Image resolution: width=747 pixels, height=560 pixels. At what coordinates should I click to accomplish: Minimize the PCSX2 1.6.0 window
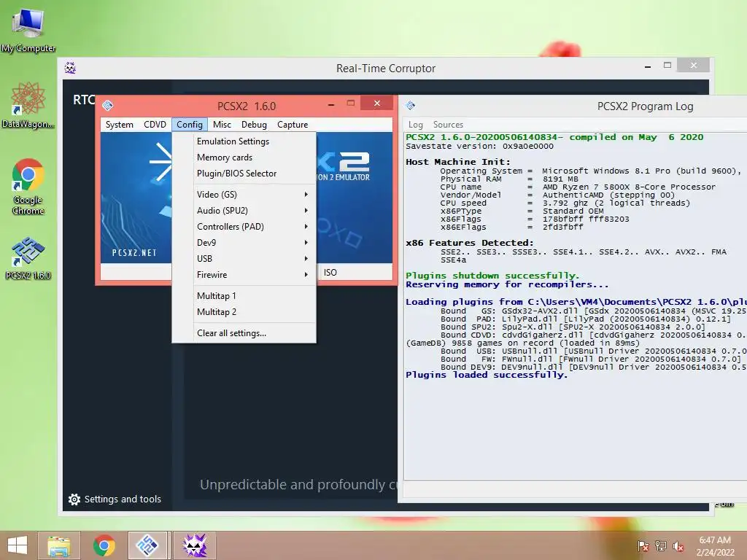click(x=331, y=104)
